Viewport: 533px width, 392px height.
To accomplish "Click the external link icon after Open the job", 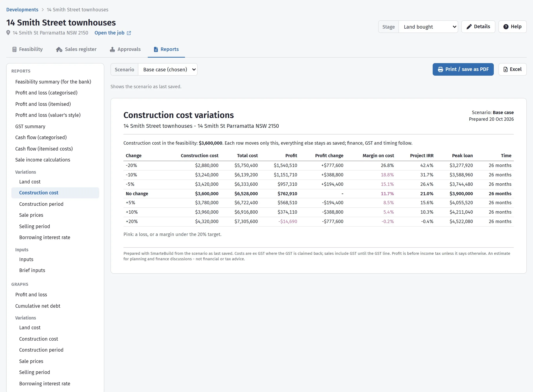I will pyautogui.click(x=129, y=33).
